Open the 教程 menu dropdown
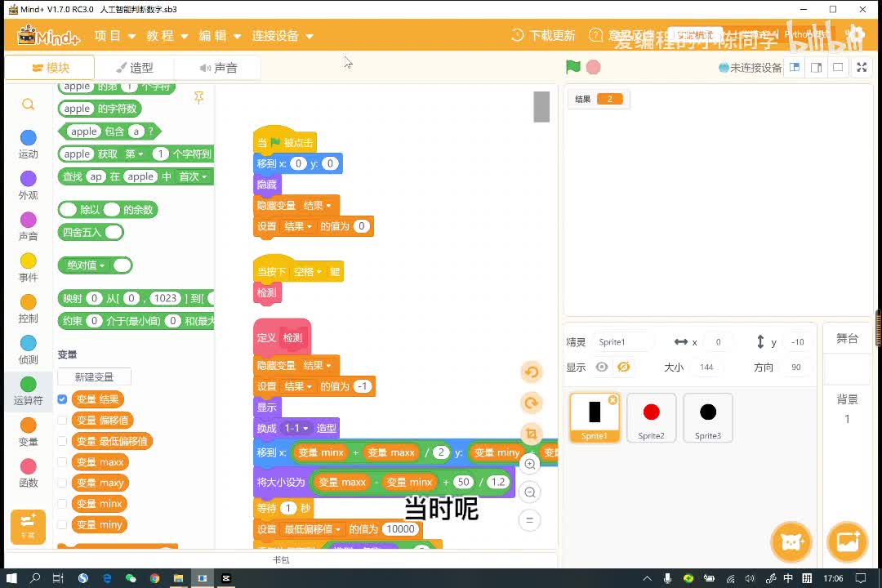This screenshot has height=588, width=882. click(167, 36)
